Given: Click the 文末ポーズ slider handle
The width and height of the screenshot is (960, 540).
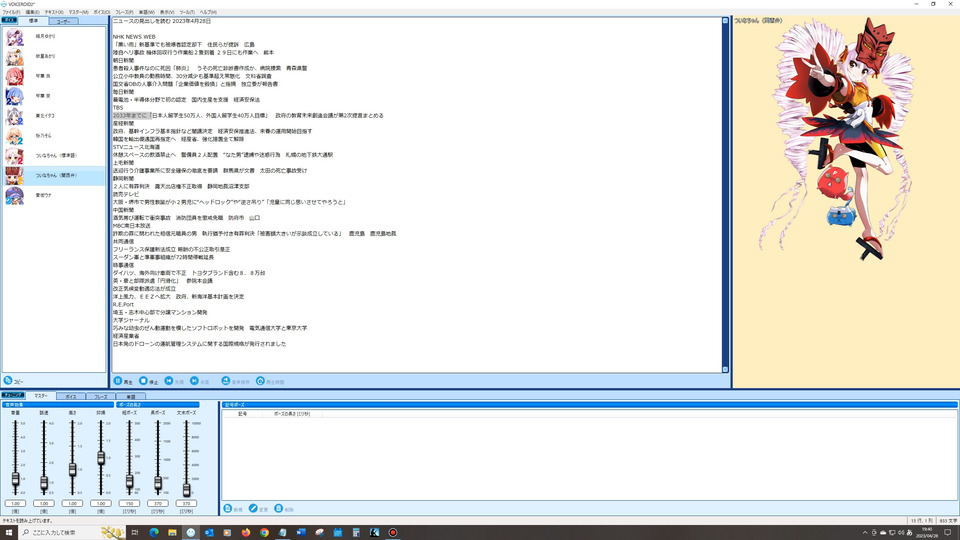Looking at the screenshot, I should coord(186,489).
